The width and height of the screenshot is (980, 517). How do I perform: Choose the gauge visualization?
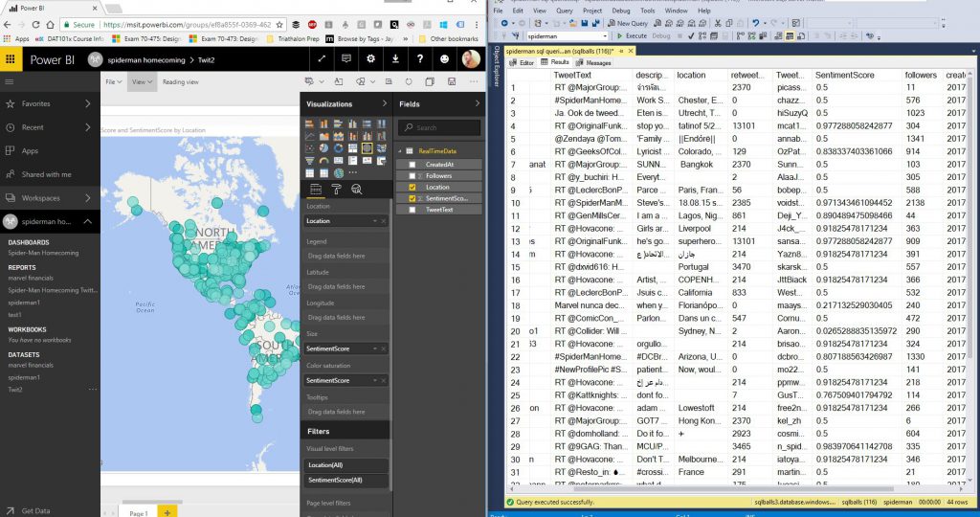tap(323, 161)
